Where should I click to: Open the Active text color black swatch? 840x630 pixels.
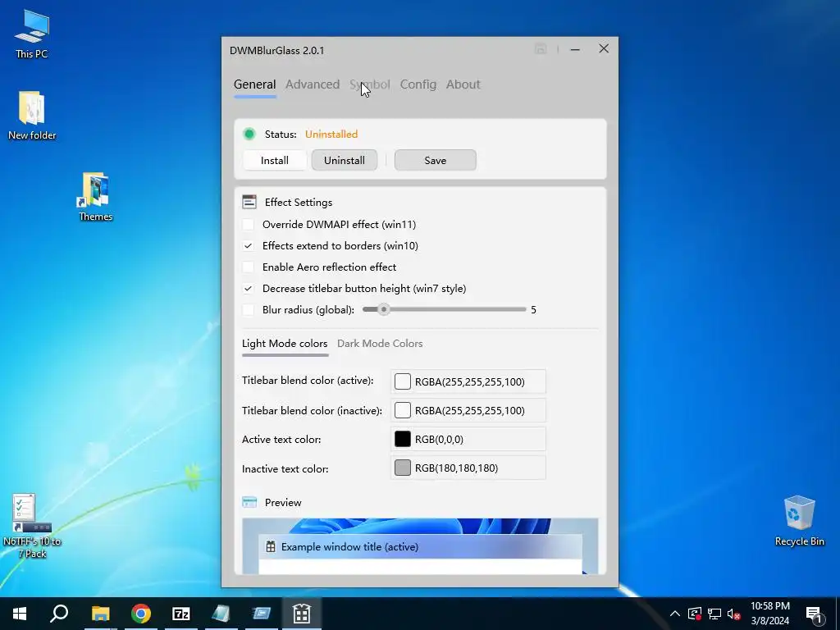[402, 440]
